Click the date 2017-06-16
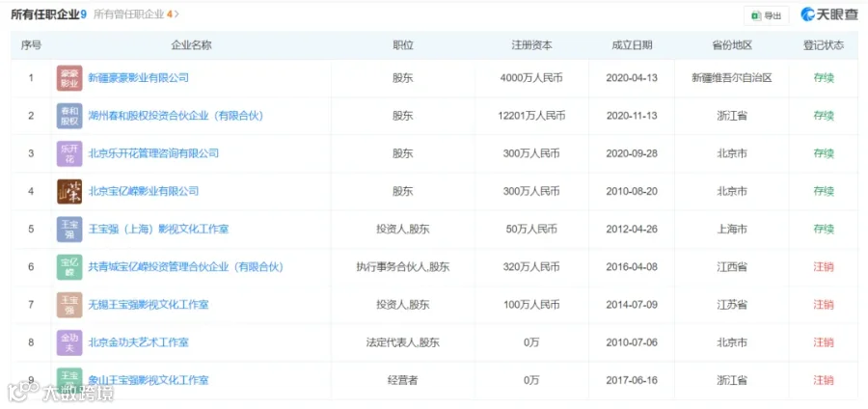 coord(632,380)
